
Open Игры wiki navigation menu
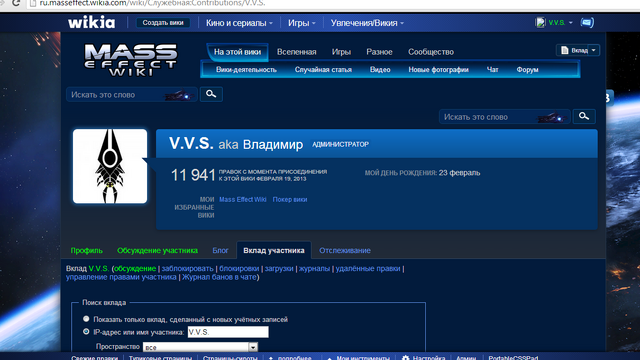[x=341, y=52]
